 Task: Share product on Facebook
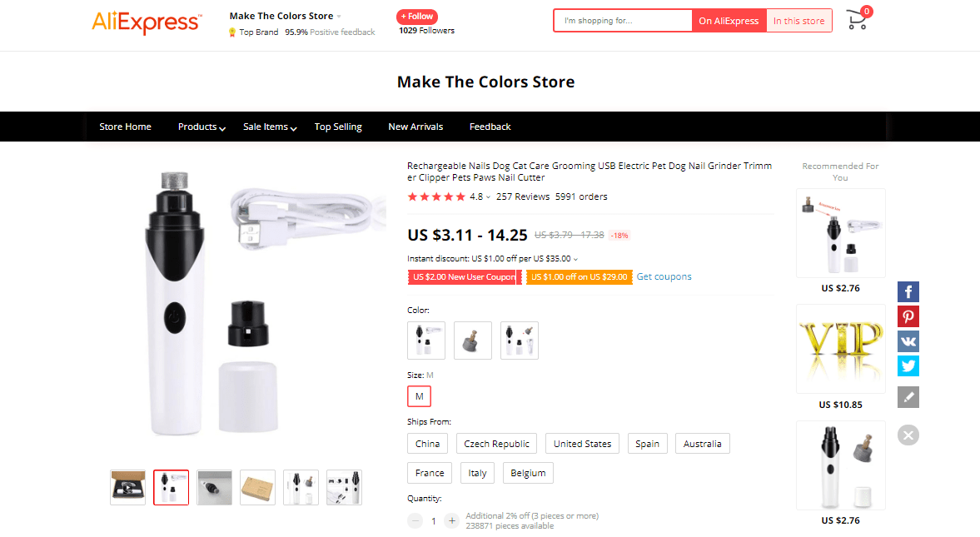coord(908,292)
